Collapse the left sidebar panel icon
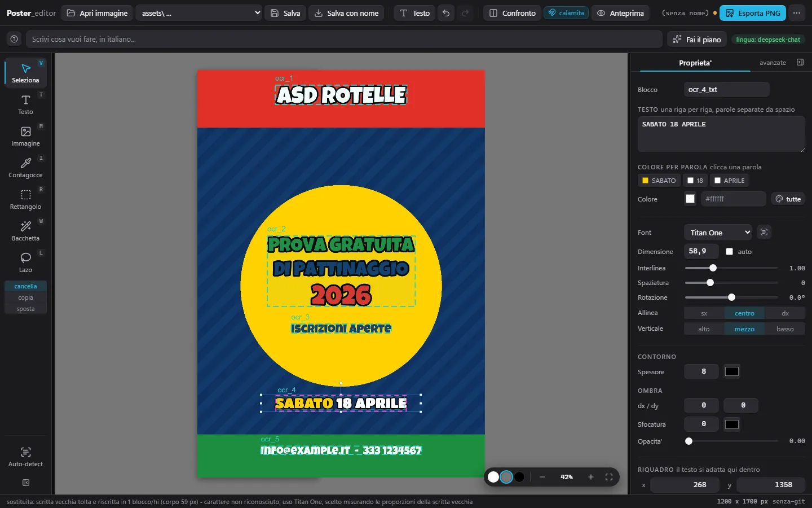Viewport: 812px width, 508px height. pyautogui.click(x=26, y=483)
